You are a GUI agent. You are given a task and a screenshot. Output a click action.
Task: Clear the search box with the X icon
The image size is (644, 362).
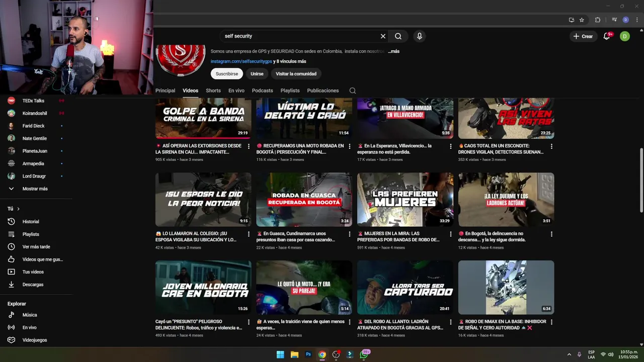pos(383,36)
